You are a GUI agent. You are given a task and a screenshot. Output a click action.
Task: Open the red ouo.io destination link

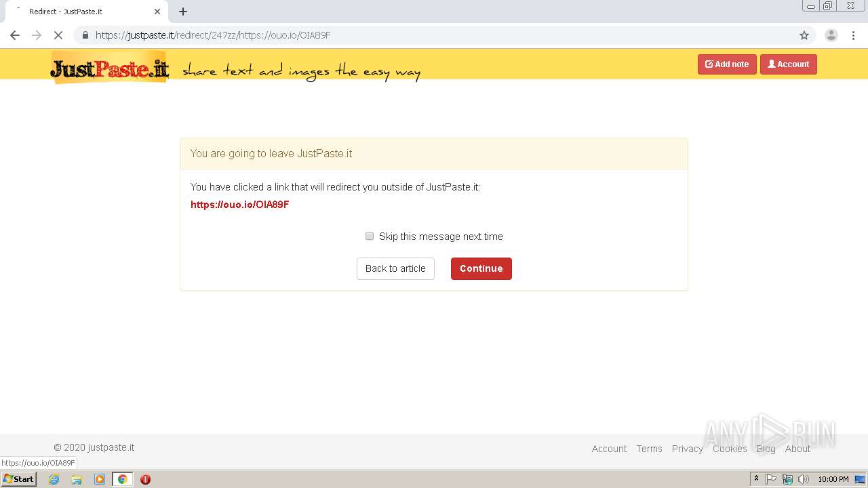(240, 205)
